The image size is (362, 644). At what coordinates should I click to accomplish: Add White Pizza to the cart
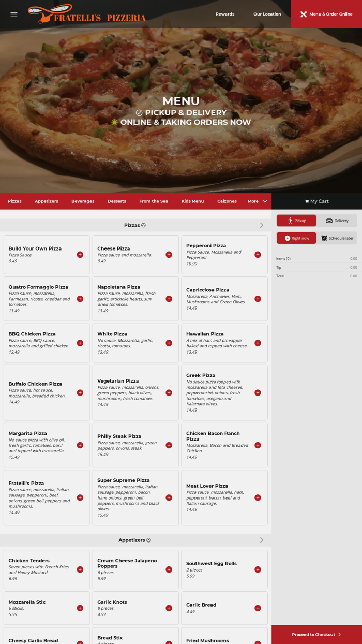[x=169, y=343]
